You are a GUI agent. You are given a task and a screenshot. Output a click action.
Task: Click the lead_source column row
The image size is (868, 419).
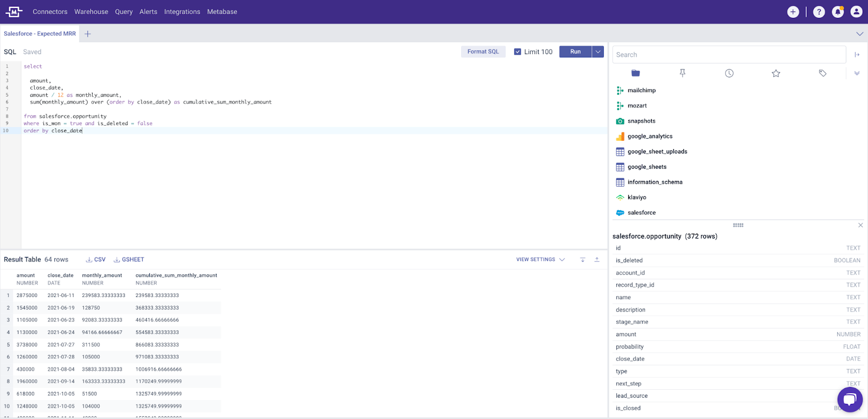[738, 396]
